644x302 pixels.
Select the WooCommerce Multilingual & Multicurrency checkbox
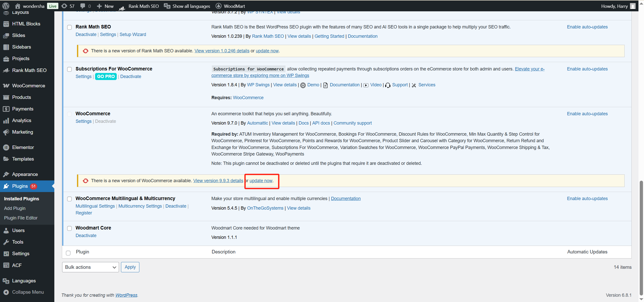tap(69, 199)
